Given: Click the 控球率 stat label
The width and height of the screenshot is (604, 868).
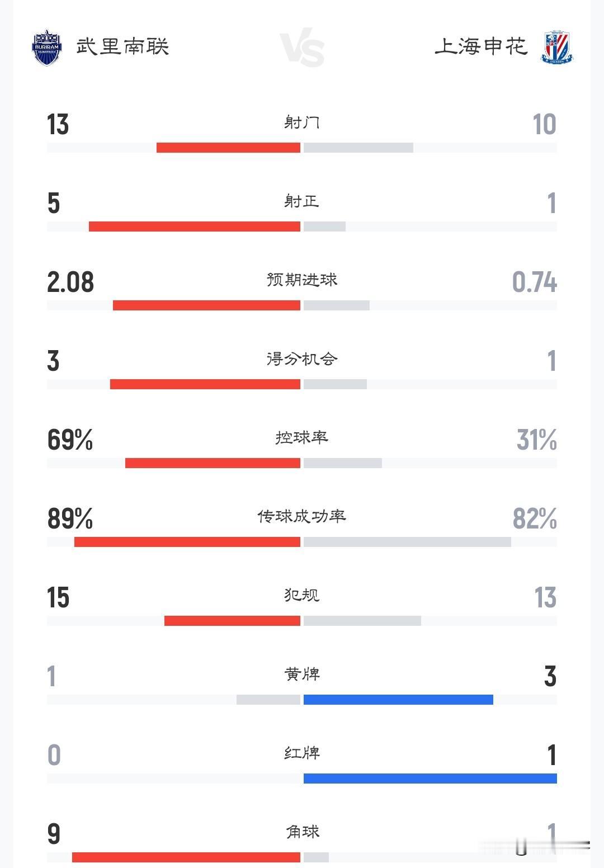Looking at the screenshot, I should (x=302, y=437).
